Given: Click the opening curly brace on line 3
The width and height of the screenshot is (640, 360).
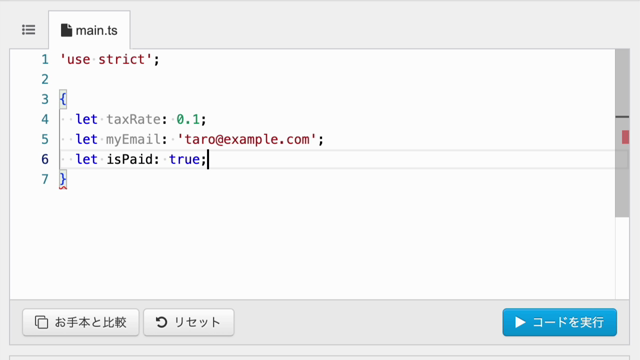Looking at the screenshot, I should click(x=63, y=99).
